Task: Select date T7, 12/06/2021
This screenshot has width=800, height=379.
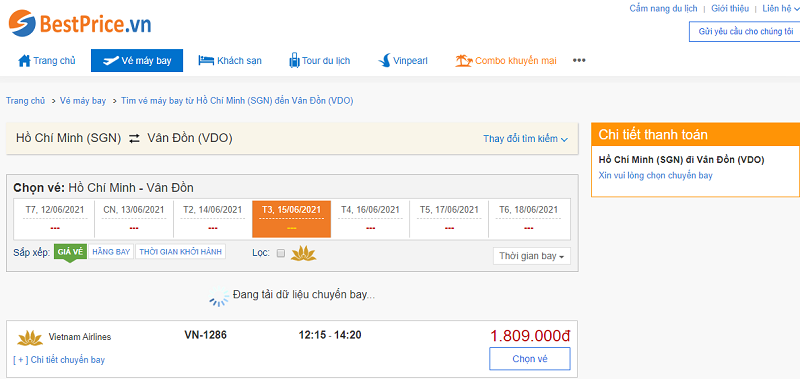Action: (x=55, y=219)
